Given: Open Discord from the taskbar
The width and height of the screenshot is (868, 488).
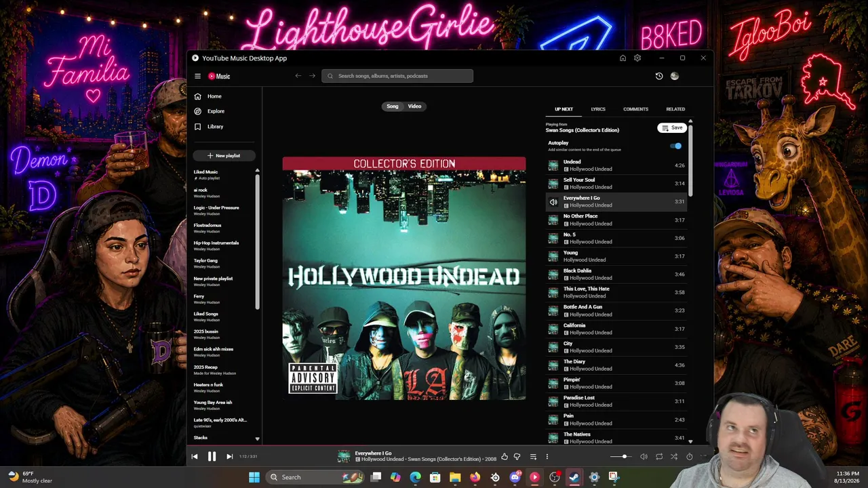Looking at the screenshot, I should tap(515, 477).
